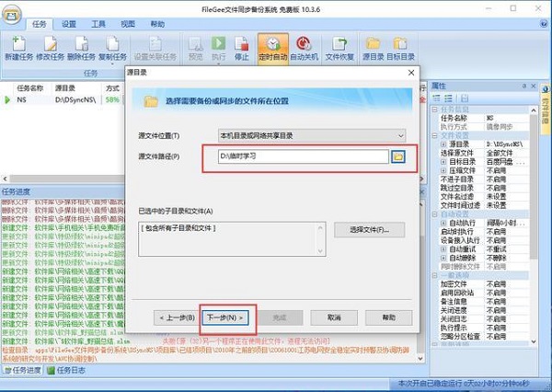The height and width of the screenshot is (392, 552).
Task: Open the 设置 ribbon tab
Action: (x=69, y=24)
